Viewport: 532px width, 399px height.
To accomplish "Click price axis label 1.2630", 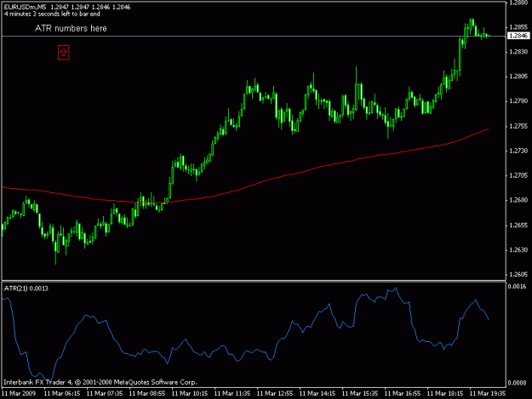I will click(518, 250).
